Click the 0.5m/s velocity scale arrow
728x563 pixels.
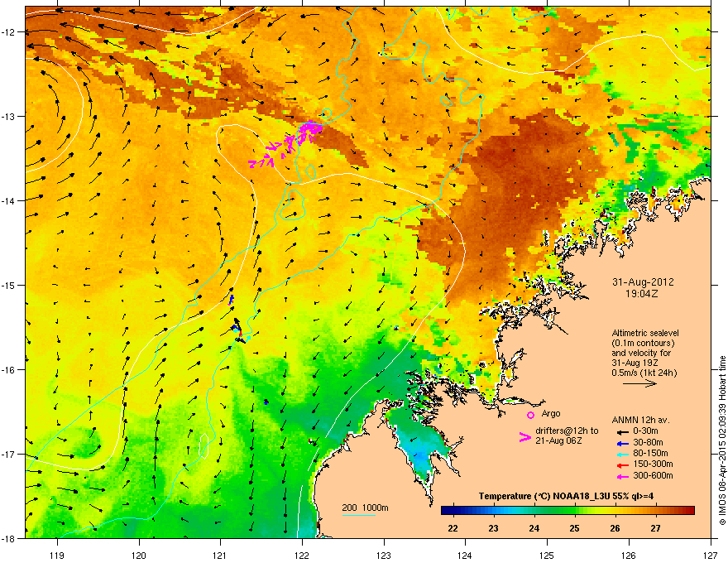click(639, 383)
